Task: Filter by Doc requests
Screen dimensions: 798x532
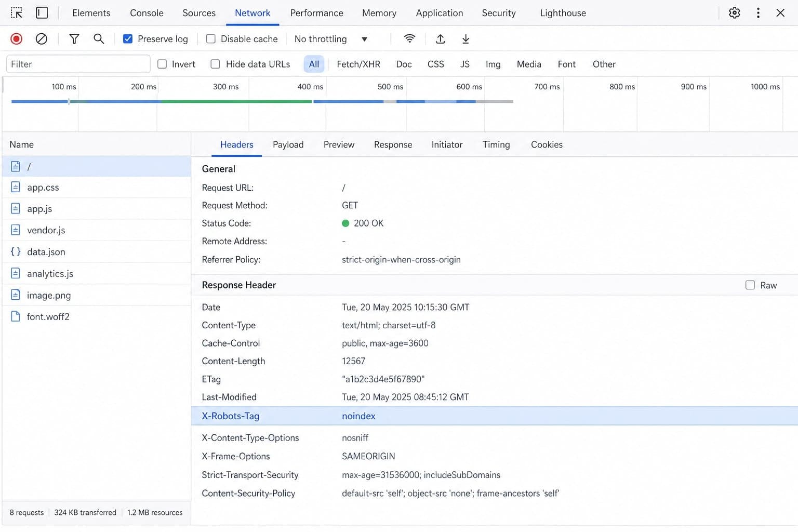Action: click(404, 64)
